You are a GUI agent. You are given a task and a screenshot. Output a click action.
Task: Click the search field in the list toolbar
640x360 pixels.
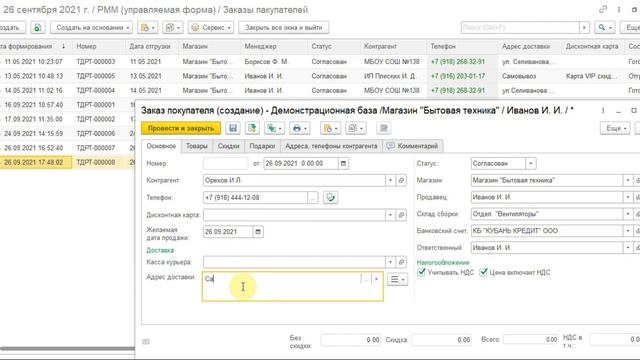coord(520,27)
